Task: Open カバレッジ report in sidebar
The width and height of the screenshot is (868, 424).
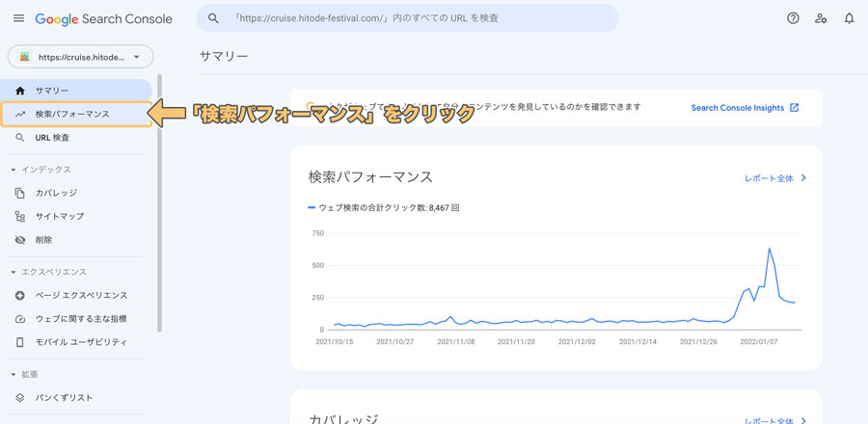Action: click(76, 193)
